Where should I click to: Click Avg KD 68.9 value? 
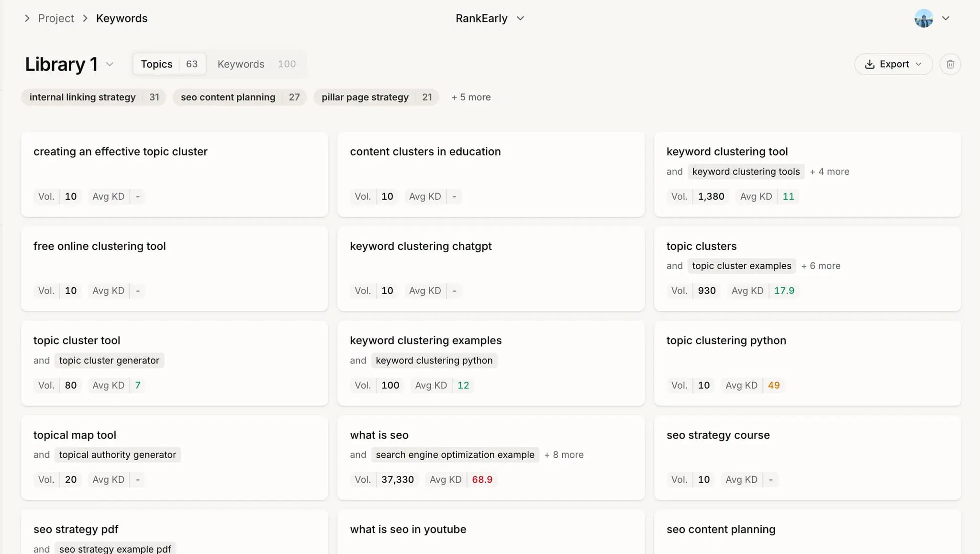pos(482,480)
